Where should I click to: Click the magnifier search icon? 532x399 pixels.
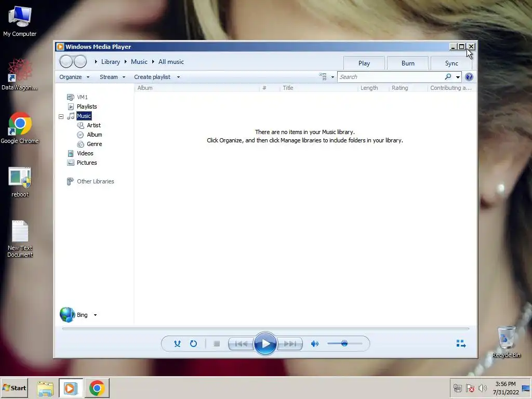448,77
